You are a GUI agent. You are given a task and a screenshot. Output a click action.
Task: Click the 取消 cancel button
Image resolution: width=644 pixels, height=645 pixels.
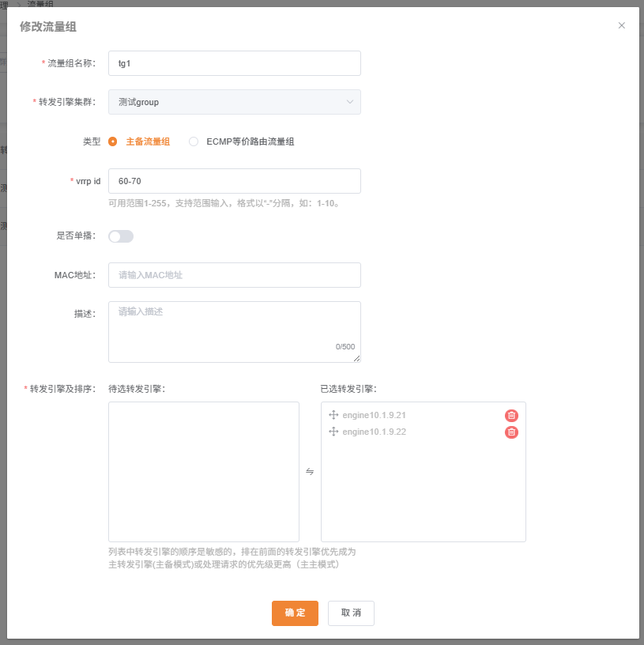click(x=351, y=613)
